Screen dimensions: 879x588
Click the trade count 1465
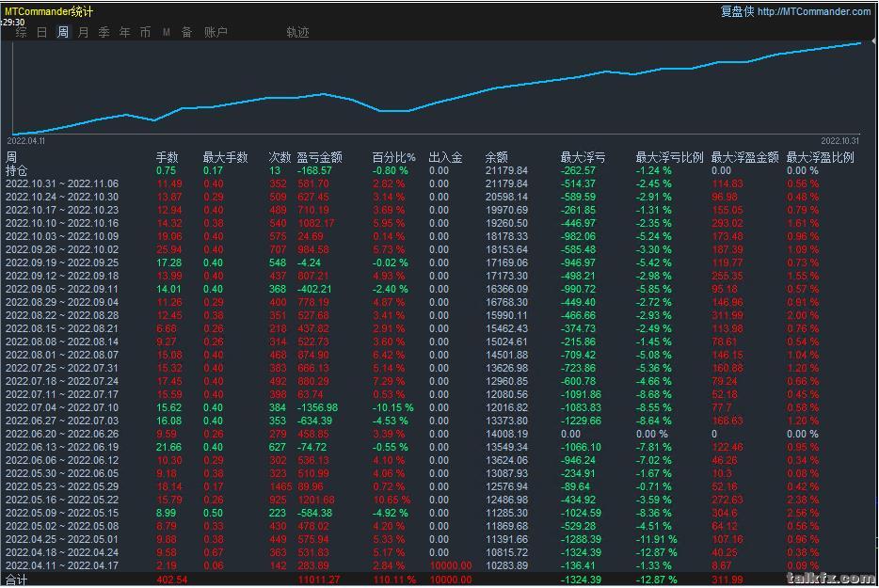(x=281, y=486)
